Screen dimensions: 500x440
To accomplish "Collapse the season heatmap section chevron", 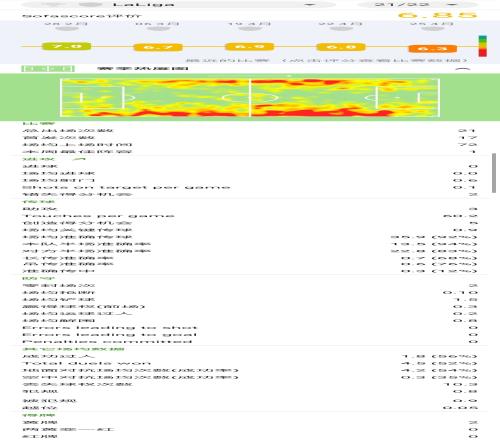I will [463, 69].
